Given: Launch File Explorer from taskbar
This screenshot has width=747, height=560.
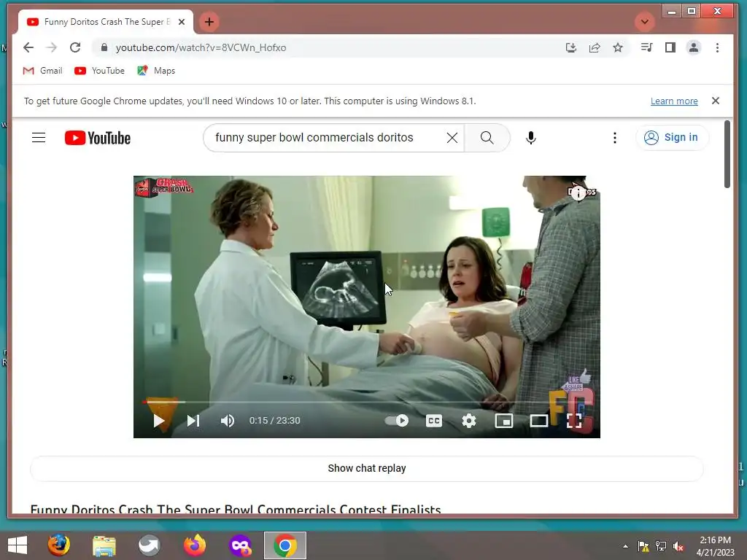Looking at the screenshot, I should (x=104, y=545).
